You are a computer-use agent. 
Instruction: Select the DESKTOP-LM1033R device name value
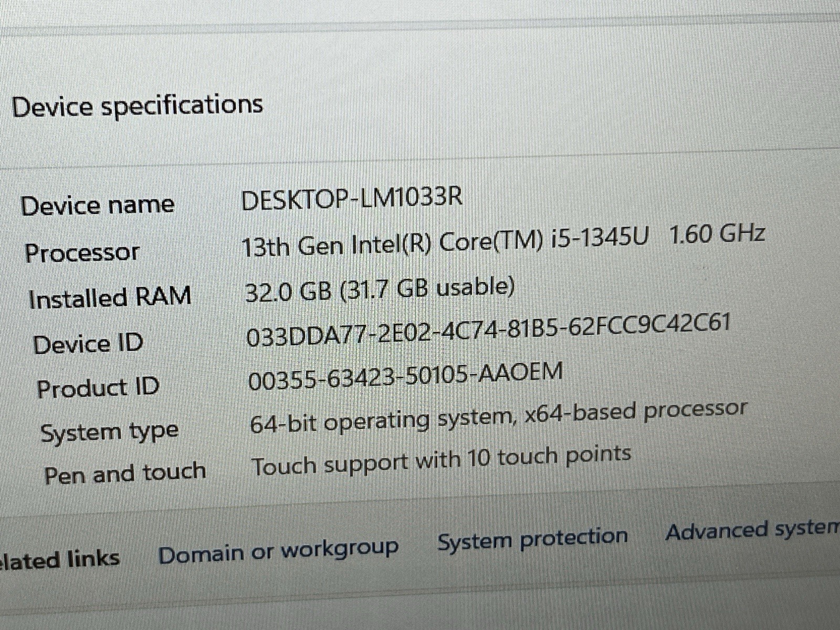click(x=352, y=198)
